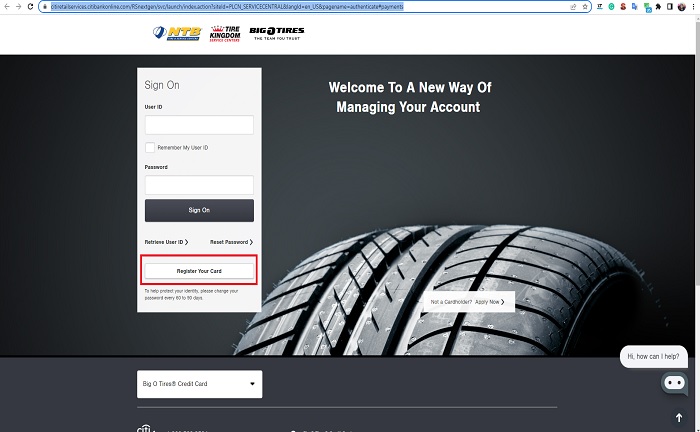Image resolution: width=700 pixels, height=432 pixels.
Task: Open the Big O Tires Credit Card dropdown
Action: coord(200,384)
